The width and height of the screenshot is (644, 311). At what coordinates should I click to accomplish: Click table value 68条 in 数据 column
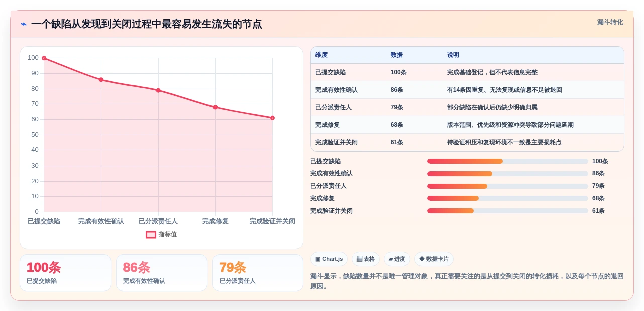[x=397, y=125]
